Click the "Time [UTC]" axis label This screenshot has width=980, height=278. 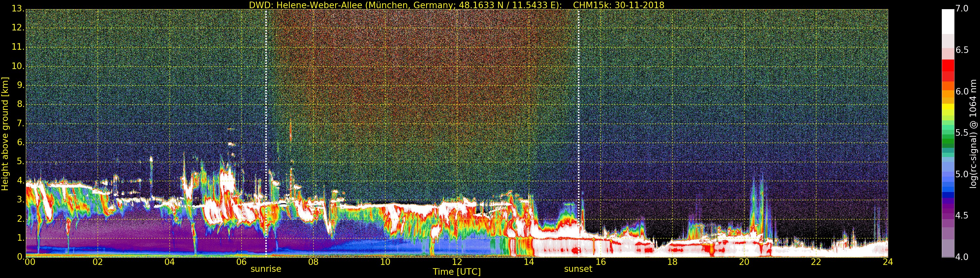point(457,272)
